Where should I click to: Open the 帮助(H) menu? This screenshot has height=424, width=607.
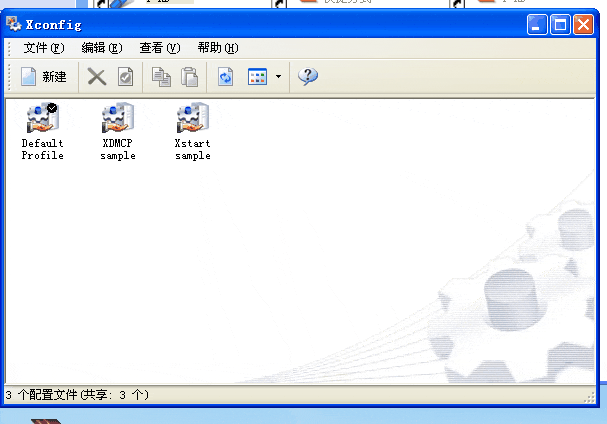218,47
